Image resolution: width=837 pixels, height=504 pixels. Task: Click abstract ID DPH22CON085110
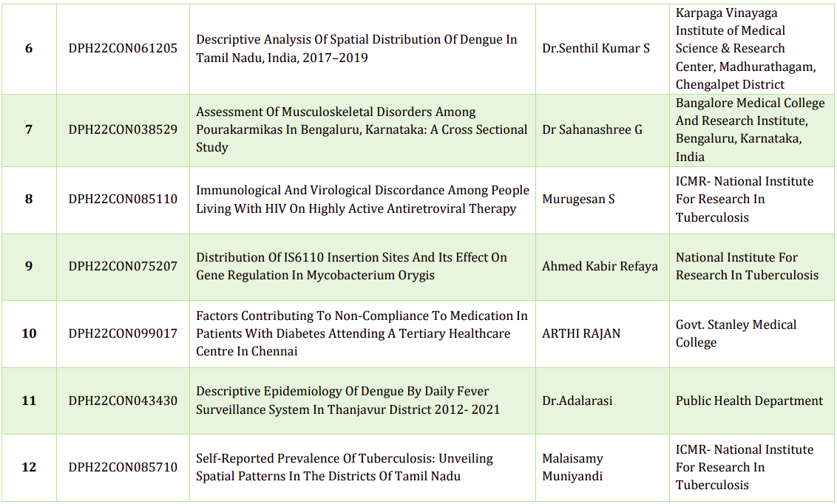pyautogui.click(x=123, y=200)
